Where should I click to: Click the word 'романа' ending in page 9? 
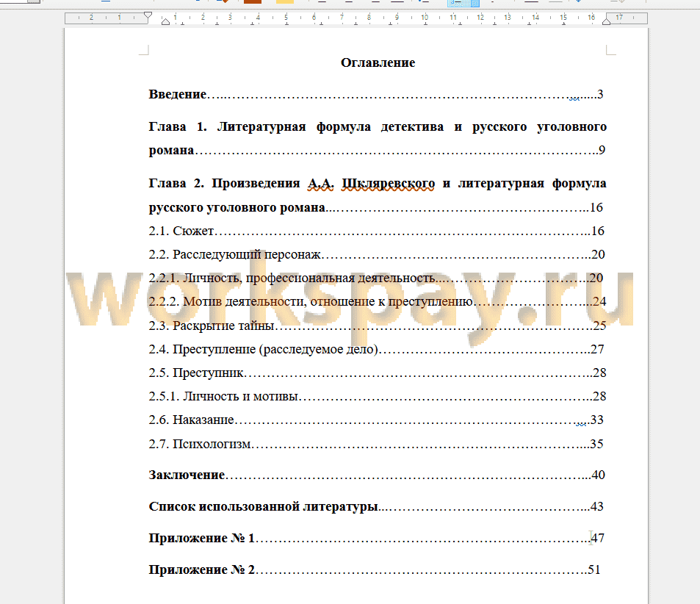tap(171, 151)
